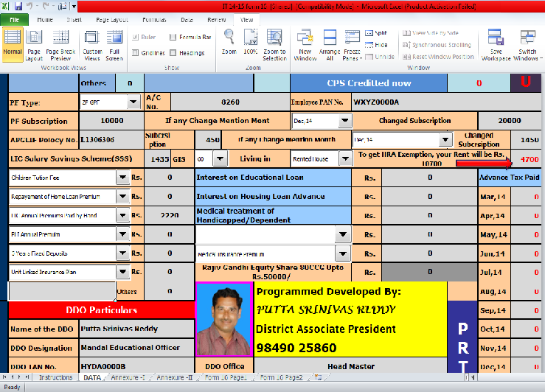
Task: Set zoom to 100%
Action: (250, 42)
